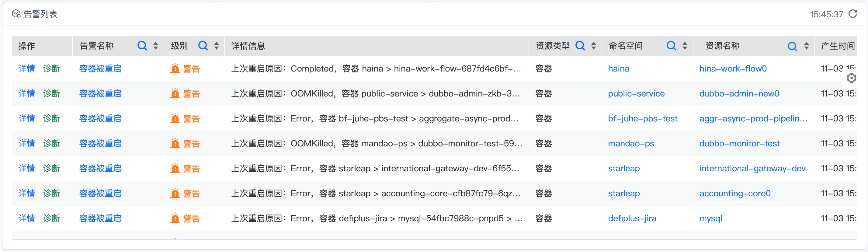Viewport: 868px width, 252px height.
Task: Toggle sort arrows on 级别 column
Action: (217, 46)
